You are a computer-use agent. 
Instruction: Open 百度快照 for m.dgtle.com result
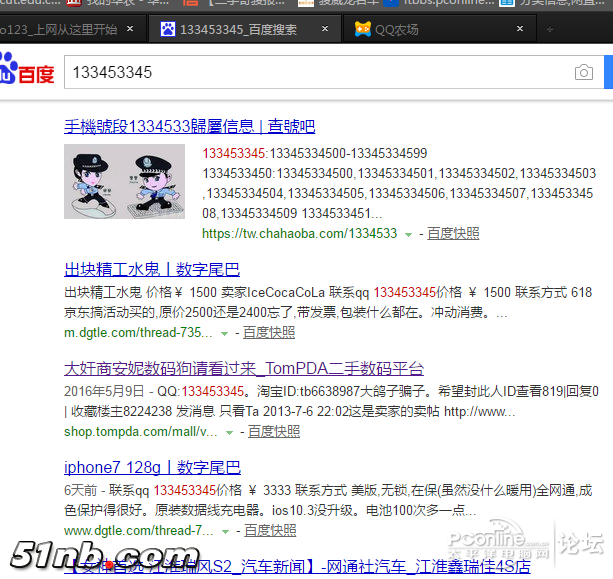pos(269,332)
